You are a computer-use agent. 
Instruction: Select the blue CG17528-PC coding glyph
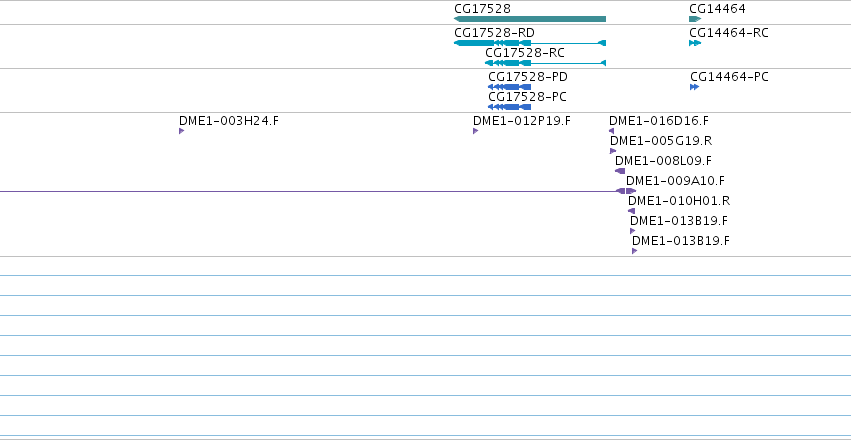(x=509, y=107)
